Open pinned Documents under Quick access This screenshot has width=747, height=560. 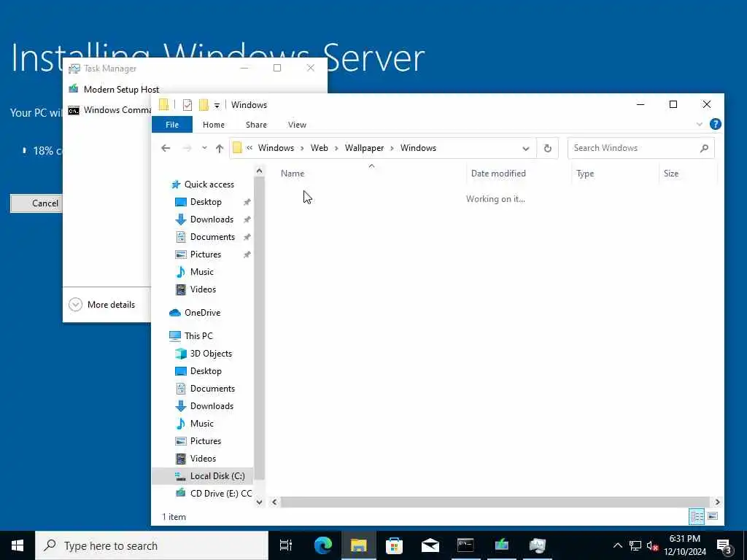(x=212, y=237)
